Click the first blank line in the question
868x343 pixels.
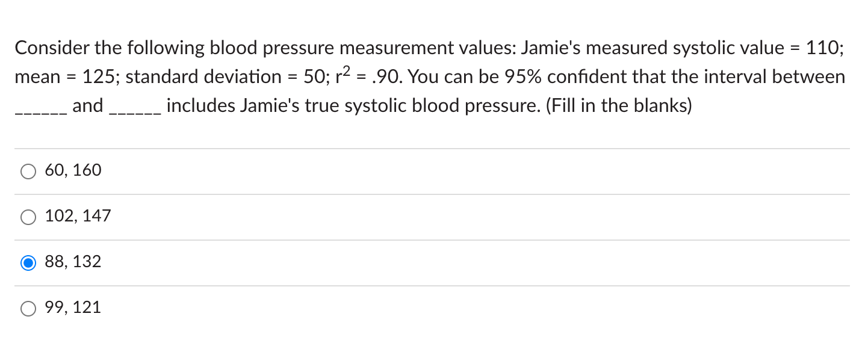pyautogui.click(x=40, y=112)
